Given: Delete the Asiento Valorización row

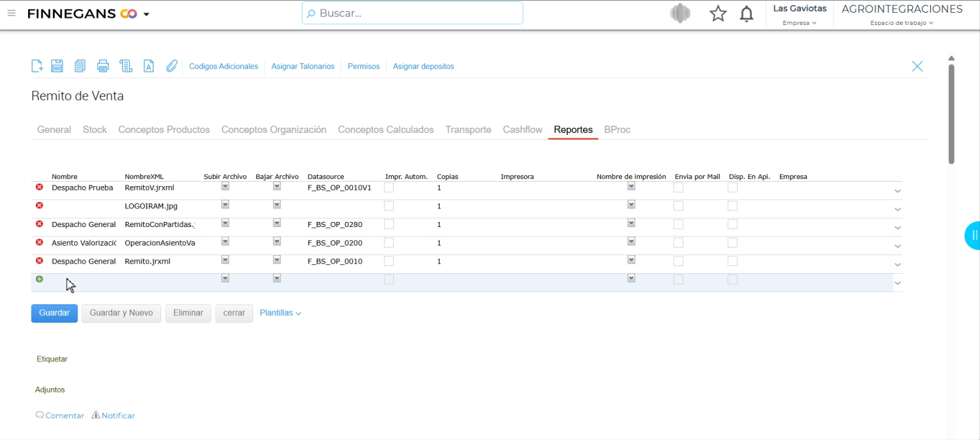Looking at the screenshot, I should click(40, 242).
